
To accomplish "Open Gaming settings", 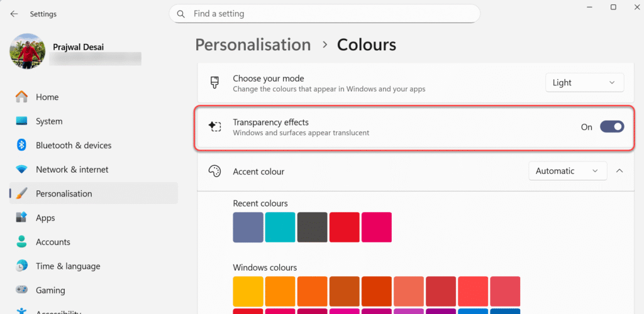I will click(94, 290).
